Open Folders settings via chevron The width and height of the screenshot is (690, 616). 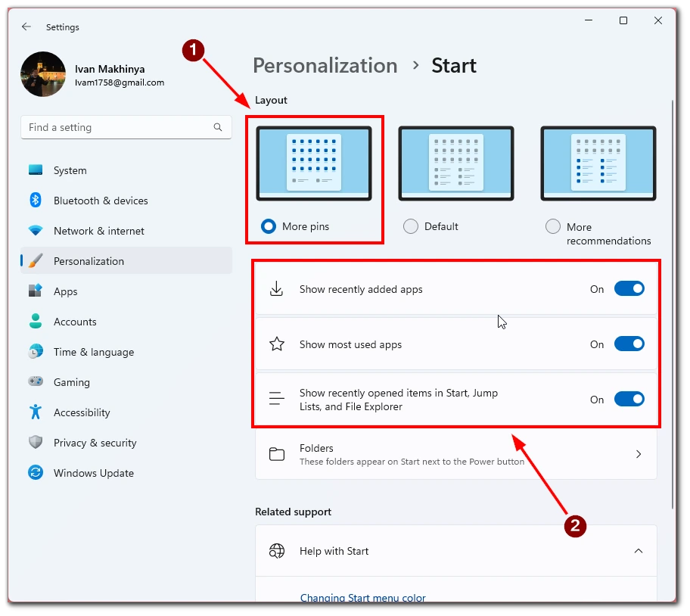tap(639, 454)
